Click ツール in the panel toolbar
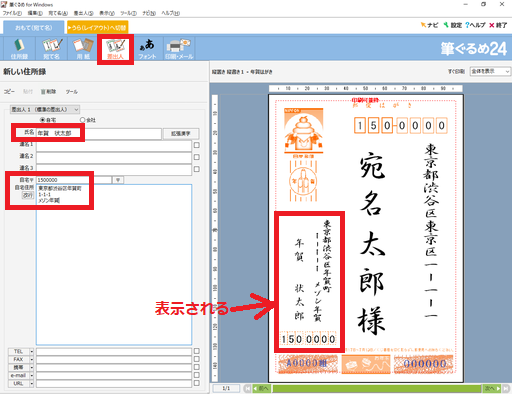The image size is (512, 394). (71, 92)
